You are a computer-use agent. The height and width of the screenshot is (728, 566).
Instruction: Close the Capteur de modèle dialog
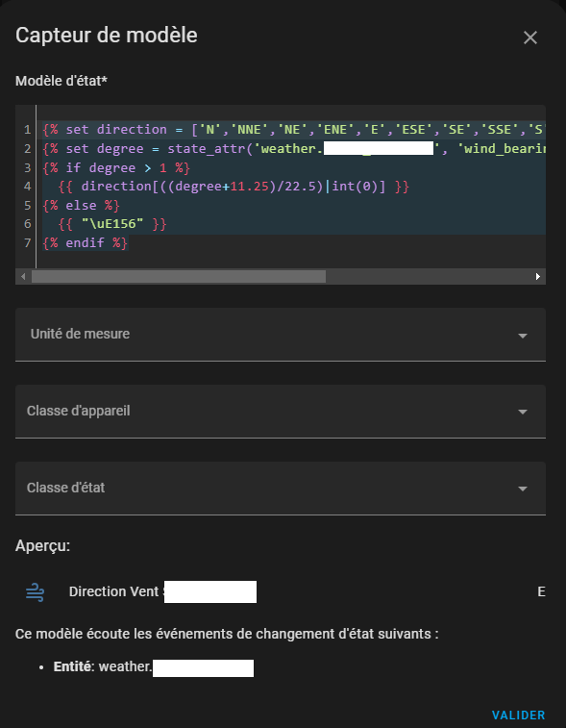pyautogui.click(x=530, y=38)
